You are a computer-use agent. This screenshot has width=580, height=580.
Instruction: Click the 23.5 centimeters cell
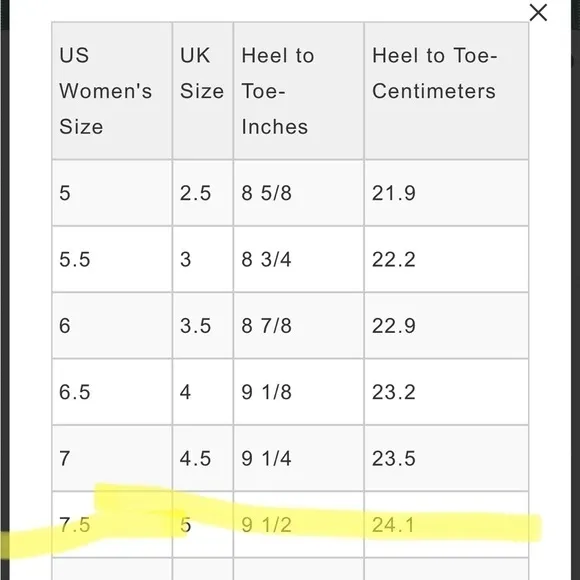click(x=446, y=458)
